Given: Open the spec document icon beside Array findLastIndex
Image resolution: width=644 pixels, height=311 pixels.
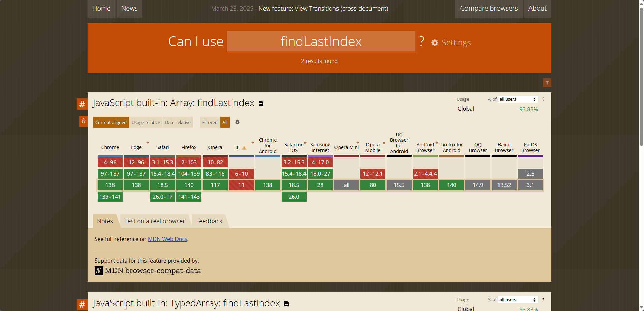Looking at the screenshot, I should point(261,103).
